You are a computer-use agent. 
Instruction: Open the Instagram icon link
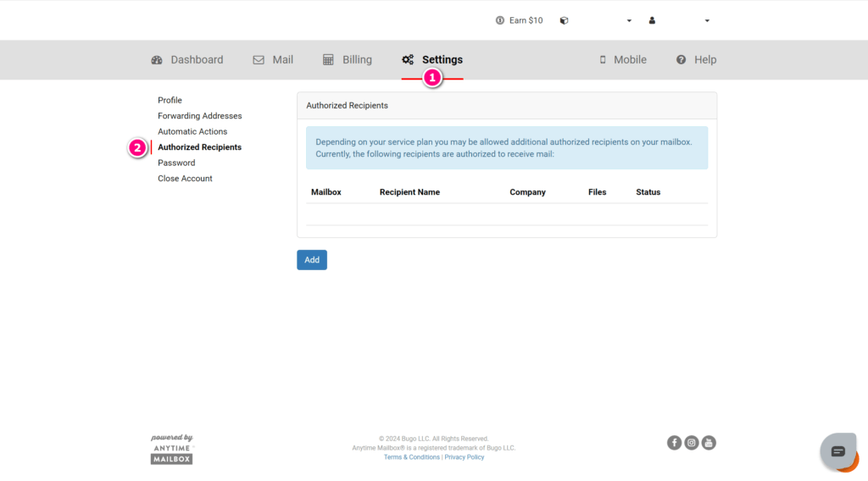[x=692, y=442]
